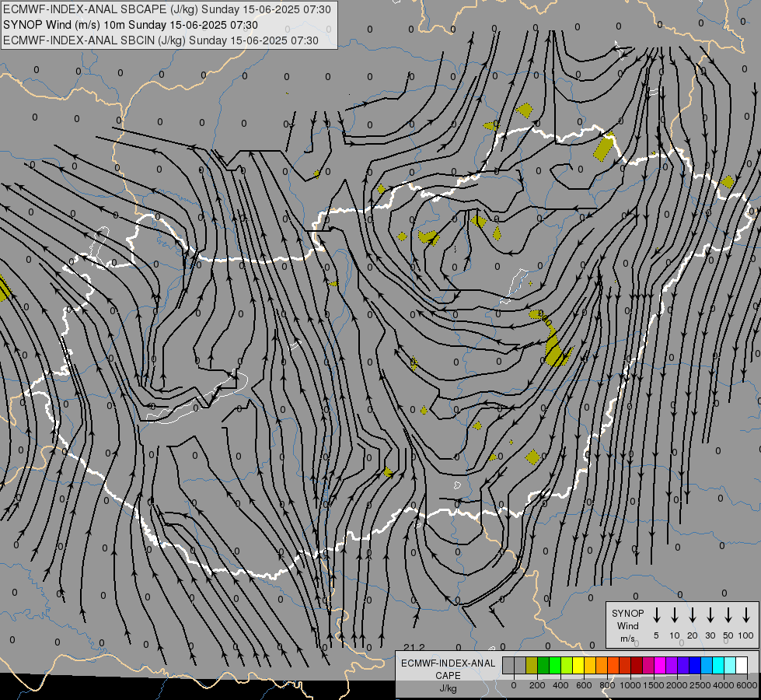Click the wind arrow above 10 m/s
The height and width of the screenshot is (700, 761).
coord(674,615)
